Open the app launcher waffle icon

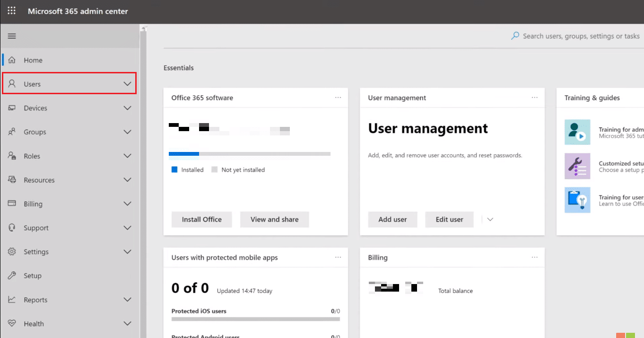coord(11,11)
